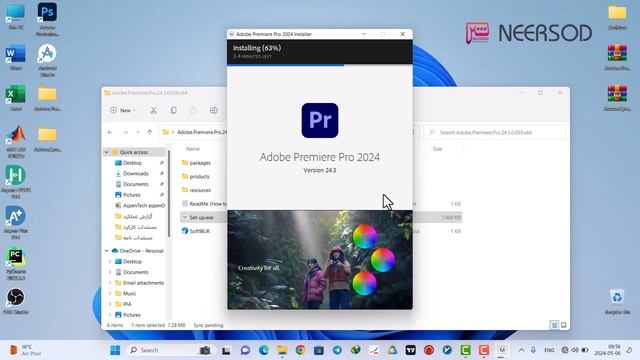
Task: Switch Explorer to details view icon
Action: (x=554, y=325)
